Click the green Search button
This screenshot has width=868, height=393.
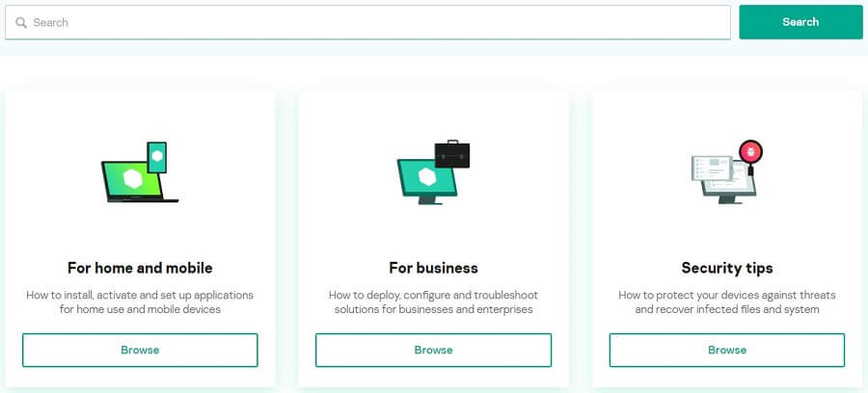tap(800, 22)
